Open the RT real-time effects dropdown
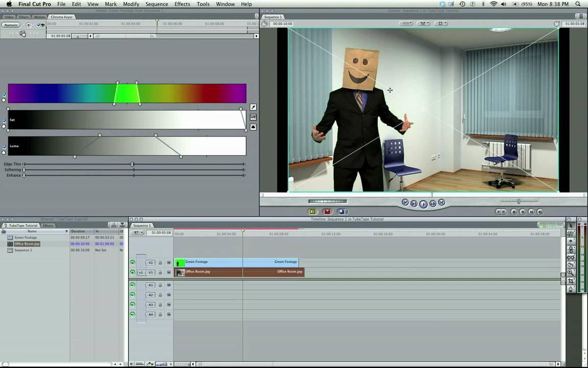The image size is (588, 368). (x=137, y=233)
